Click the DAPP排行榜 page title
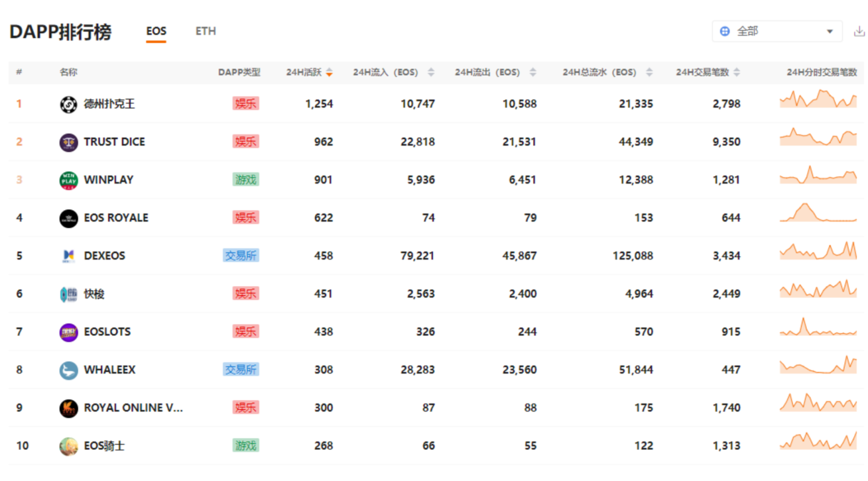Image resolution: width=868 pixels, height=481 pixels. (x=60, y=31)
